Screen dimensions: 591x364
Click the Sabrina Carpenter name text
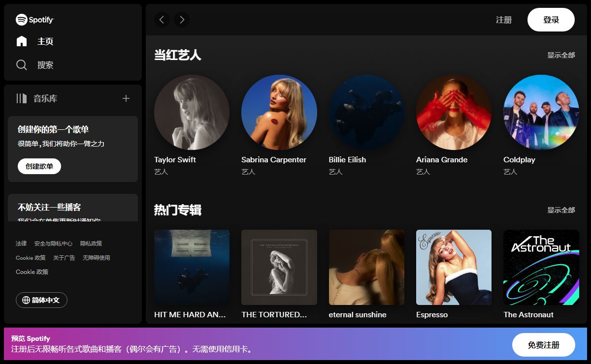[x=274, y=160]
